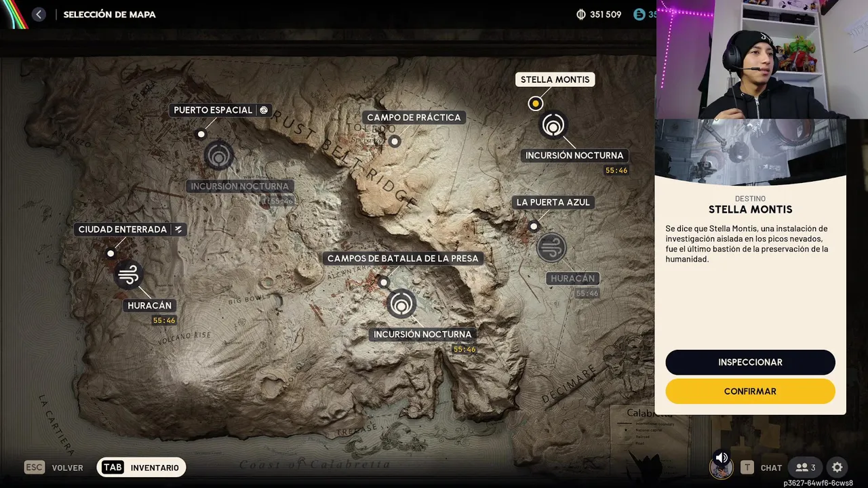Click the squad members icon showing 3
Viewport: 868px width, 488px height.
[806, 468]
